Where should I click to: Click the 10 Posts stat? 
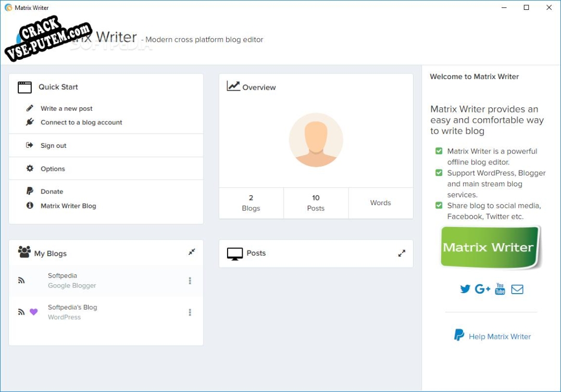coord(316,203)
